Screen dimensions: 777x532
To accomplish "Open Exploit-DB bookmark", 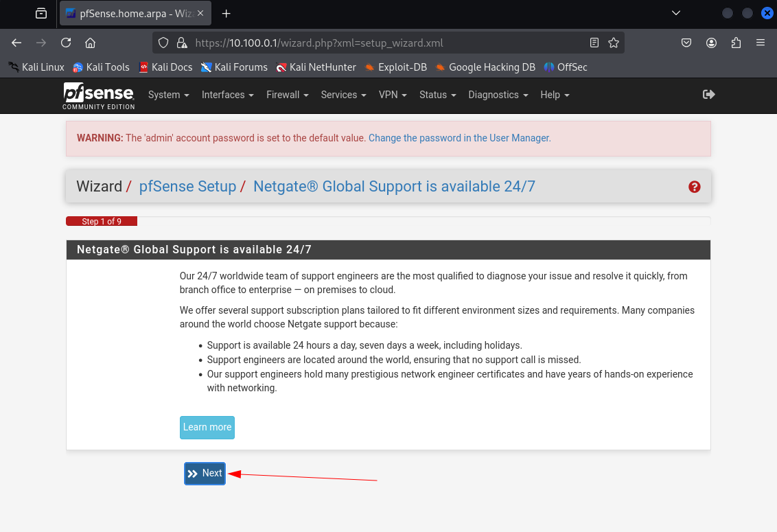I will tap(395, 67).
